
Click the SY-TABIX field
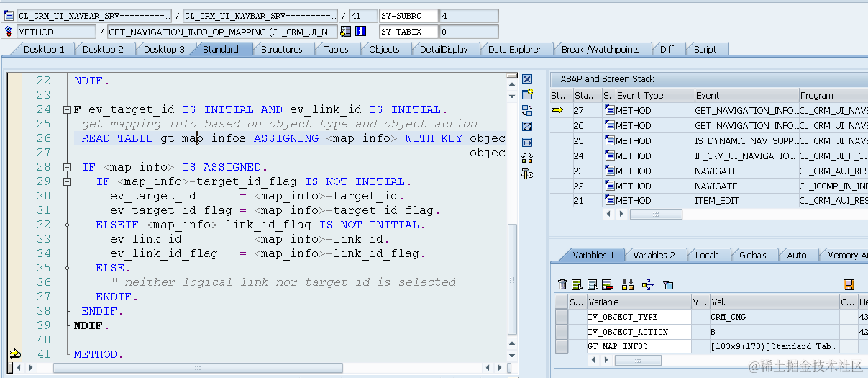pyautogui.click(x=408, y=32)
